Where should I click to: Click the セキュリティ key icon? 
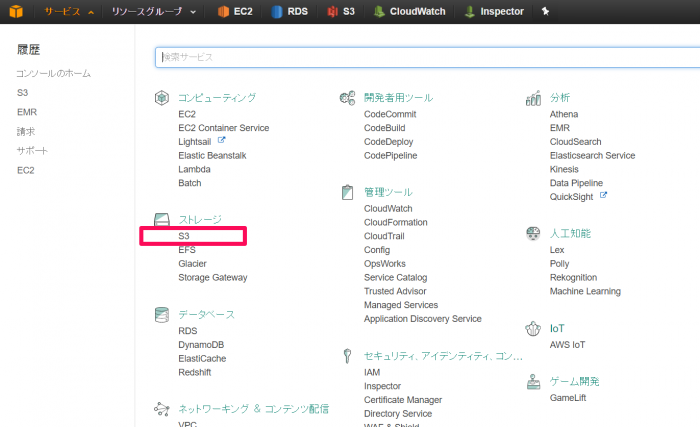click(x=347, y=356)
